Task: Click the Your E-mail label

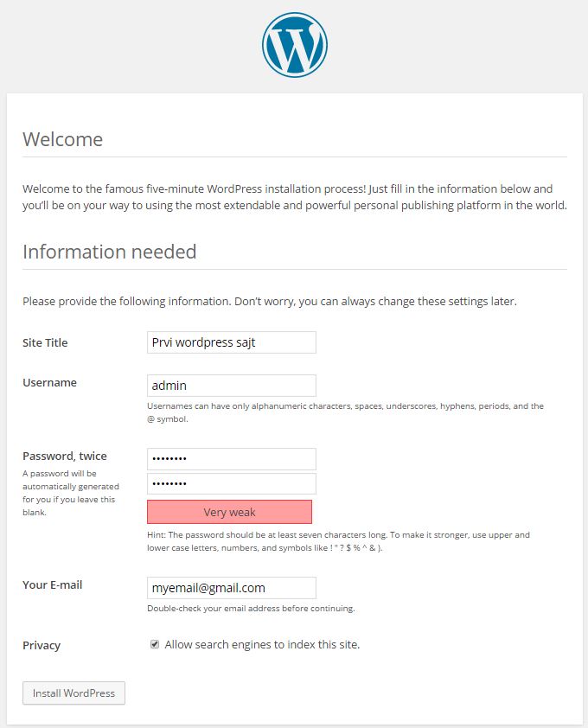Action: (53, 585)
